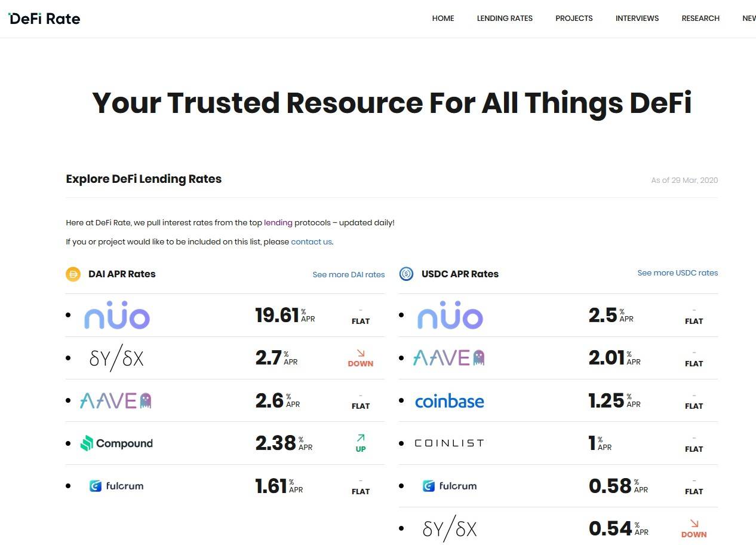Viewport: 756px width, 545px height.
Task: Open Nuo logo in DAI rates
Action: point(116,316)
